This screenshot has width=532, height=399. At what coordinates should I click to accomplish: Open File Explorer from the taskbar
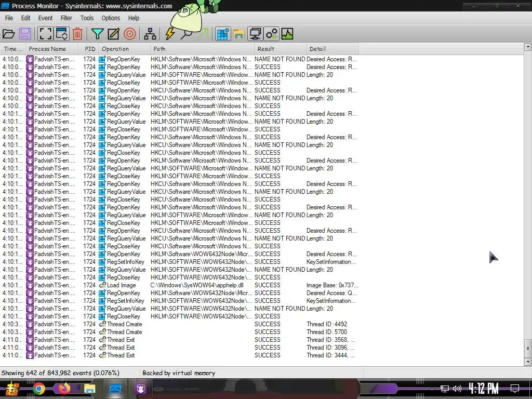[x=89, y=389]
